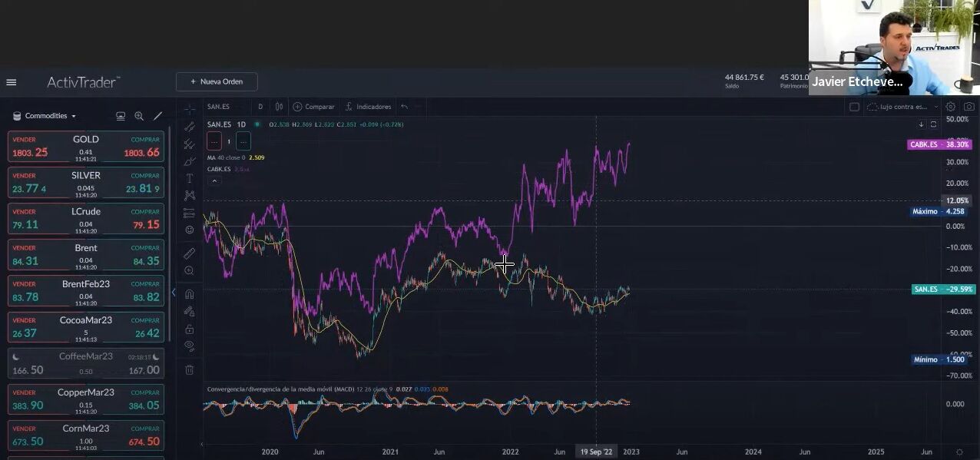Open the hamburger main menu
The height and width of the screenshot is (460, 980).
tap(12, 82)
